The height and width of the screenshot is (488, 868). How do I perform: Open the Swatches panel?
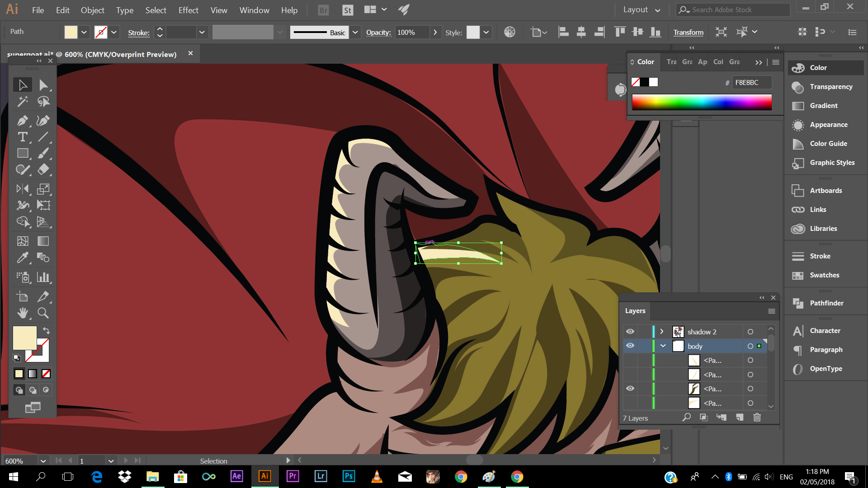tap(824, 275)
